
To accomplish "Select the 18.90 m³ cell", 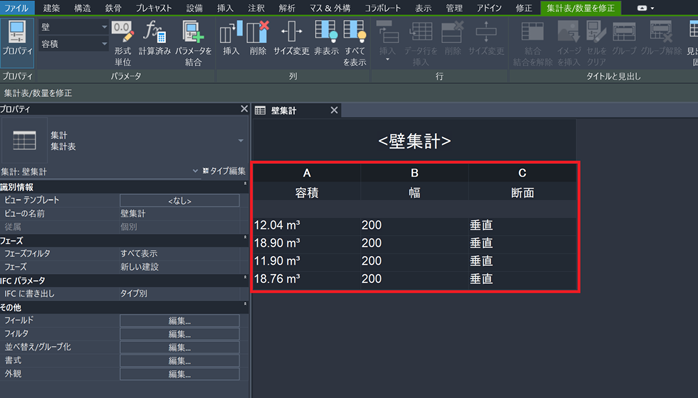I will pos(307,243).
